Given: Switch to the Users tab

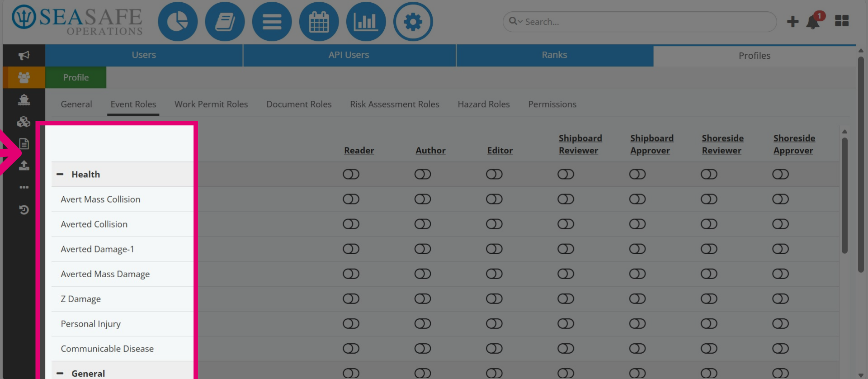Looking at the screenshot, I should pos(144,55).
